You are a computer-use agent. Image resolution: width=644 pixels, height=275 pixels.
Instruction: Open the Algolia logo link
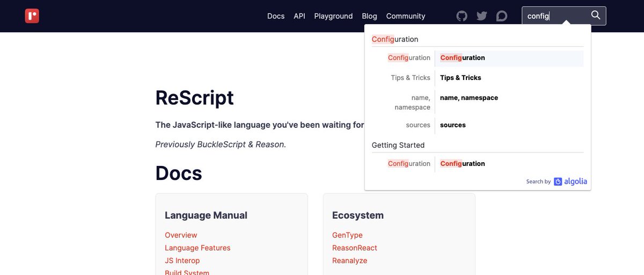point(570,182)
